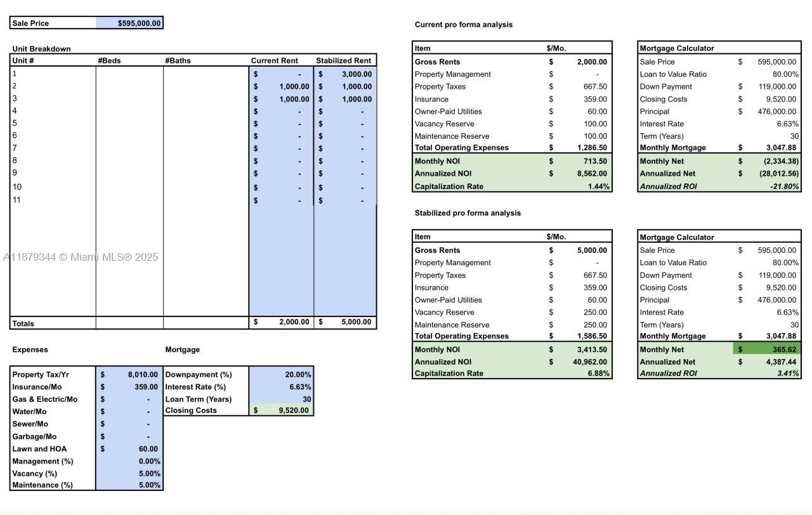The height and width of the screenshot is (515, 812).
Task: Select the Maintenance (%) value cell
Action: pos(129,485)
